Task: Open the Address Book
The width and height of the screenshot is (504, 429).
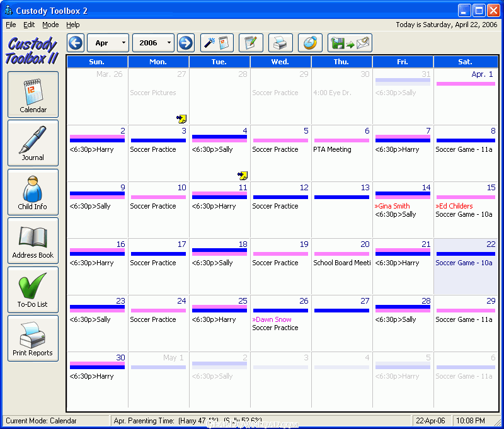Action: tap(33, 241)
